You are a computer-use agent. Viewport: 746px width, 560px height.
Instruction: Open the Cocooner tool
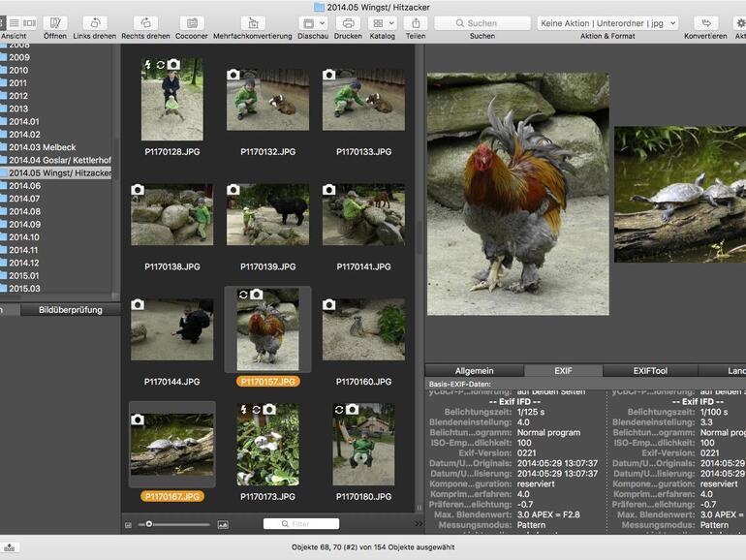coord(191,23)
